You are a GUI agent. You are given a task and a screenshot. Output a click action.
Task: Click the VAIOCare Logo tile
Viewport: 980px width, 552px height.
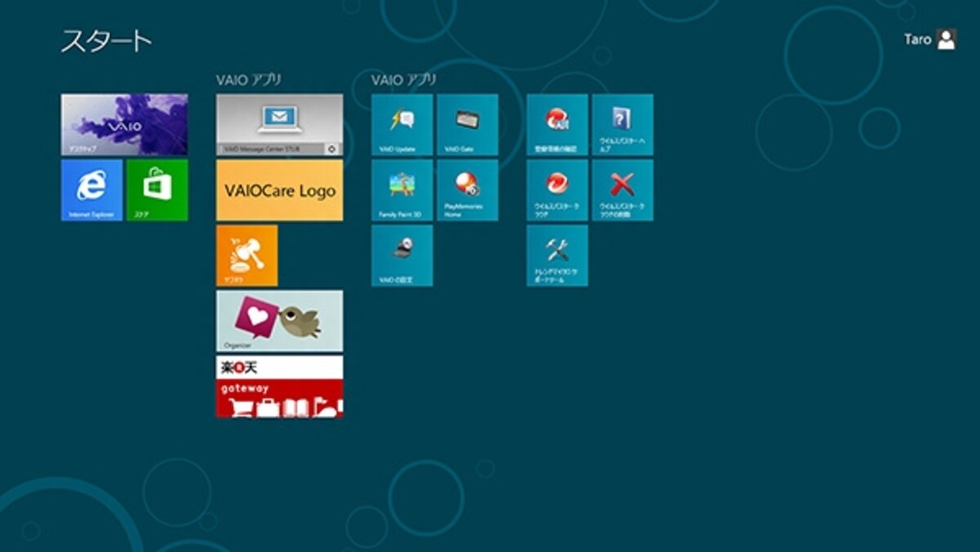[279, 190]
